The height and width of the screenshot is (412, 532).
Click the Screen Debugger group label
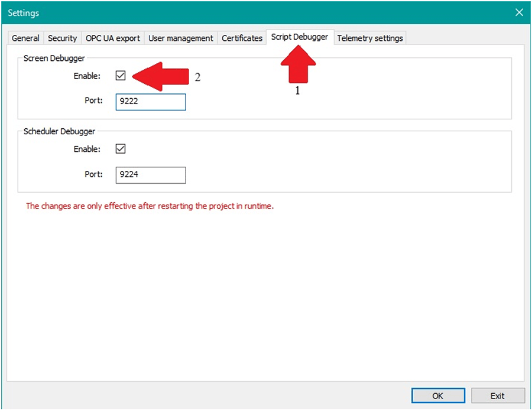click(x=54, y=59)
